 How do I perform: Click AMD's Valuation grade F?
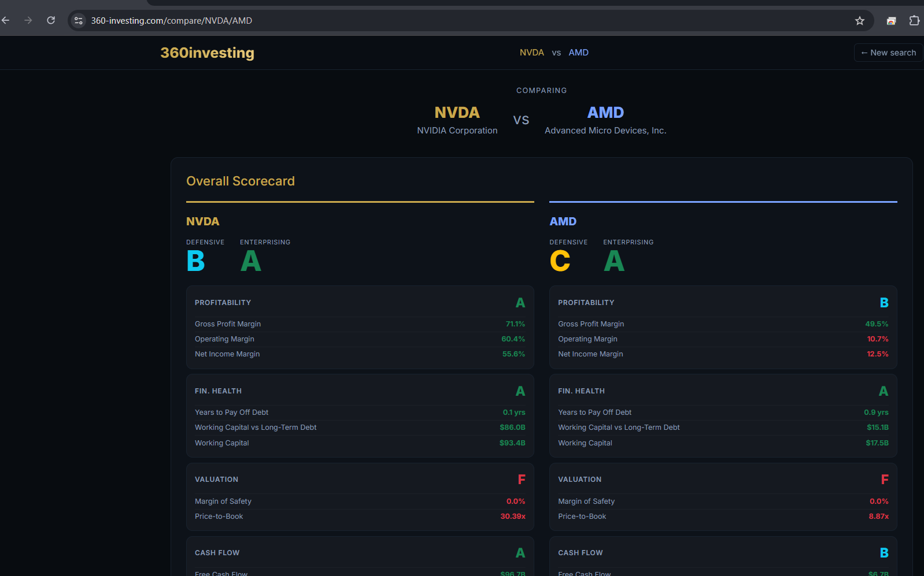tap(885, 480)
